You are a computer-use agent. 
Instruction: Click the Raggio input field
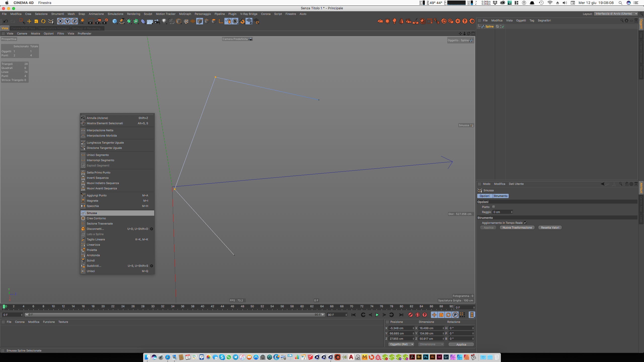[501, 212]
